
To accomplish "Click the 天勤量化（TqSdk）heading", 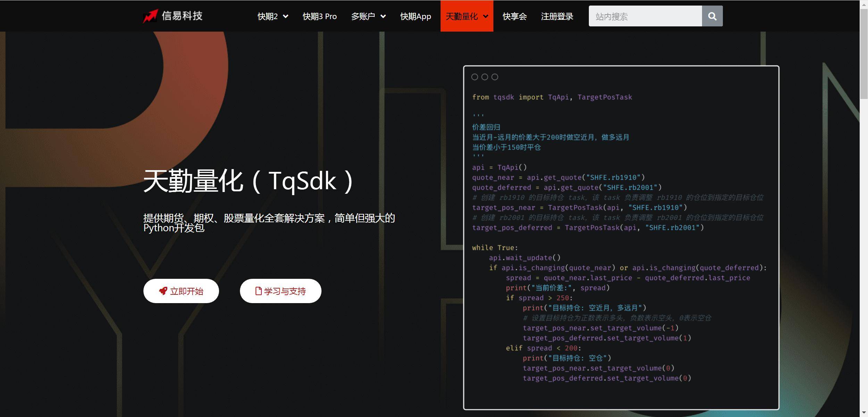I will coord(249,181).
